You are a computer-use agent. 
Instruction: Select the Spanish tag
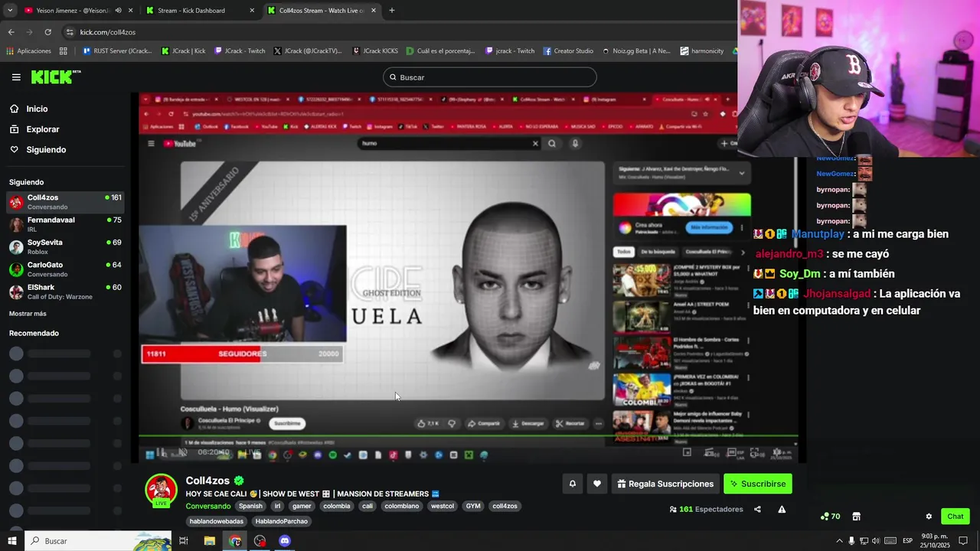(x=250, y=506)
